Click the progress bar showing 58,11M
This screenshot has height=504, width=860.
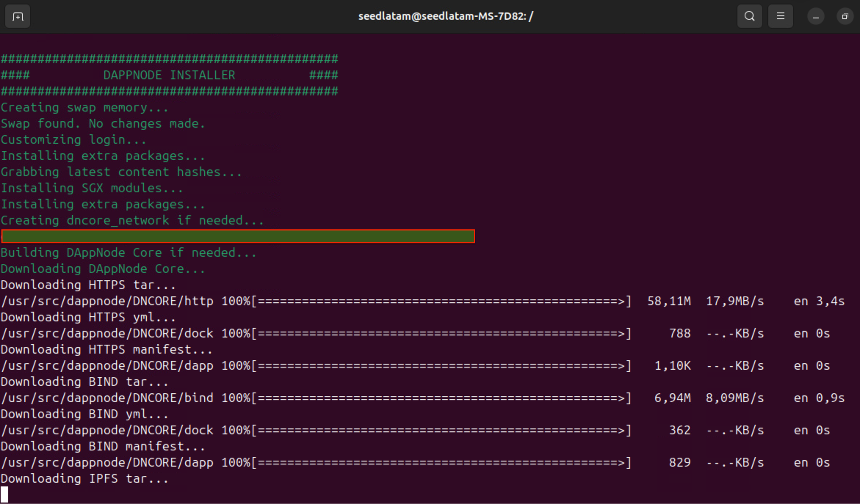(441, 301)
